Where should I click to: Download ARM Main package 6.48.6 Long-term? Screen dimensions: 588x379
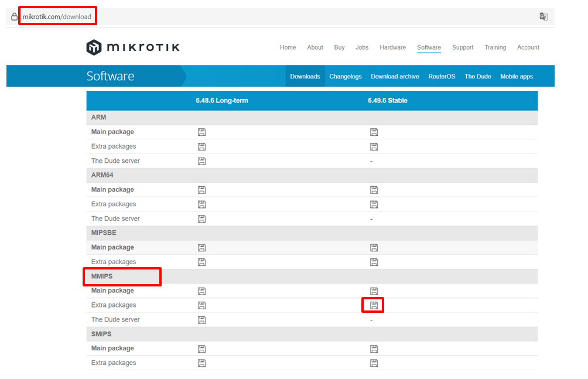tap(201, 132)
